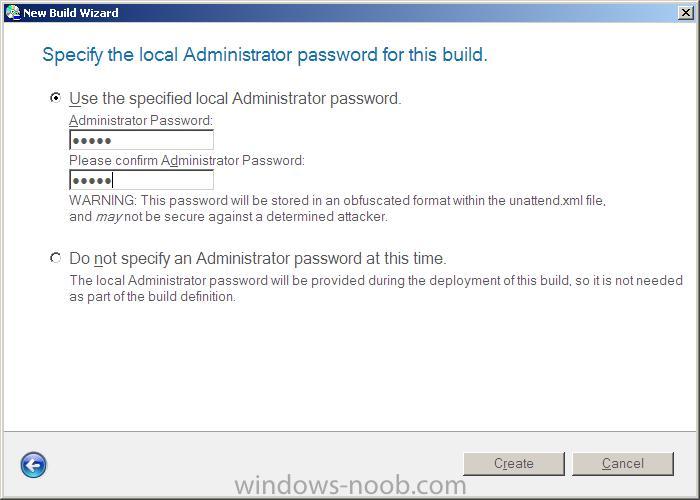Click the WARNING text about unattend.xml
The image size is (700, 500).
tap(338, 208)
